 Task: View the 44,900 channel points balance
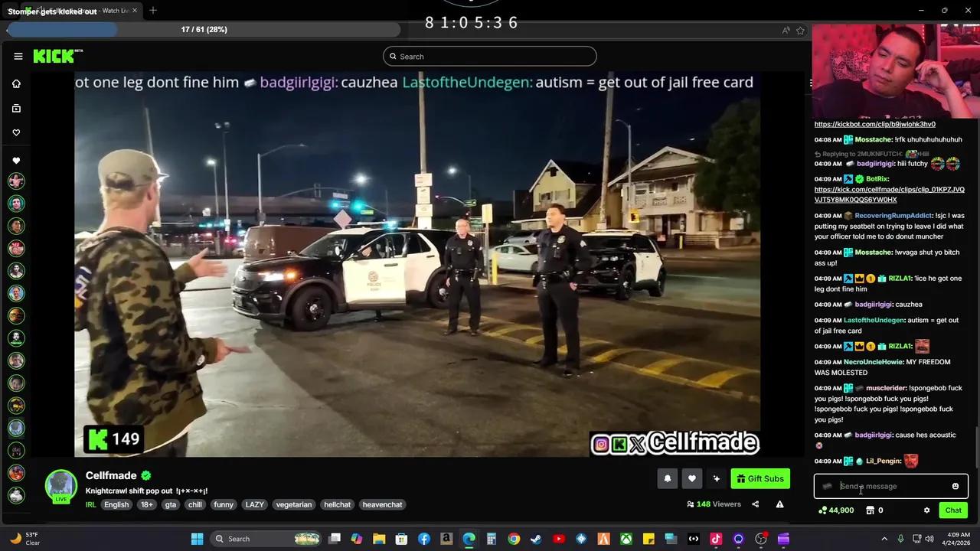pyautogui.click(x=836, y=510)
